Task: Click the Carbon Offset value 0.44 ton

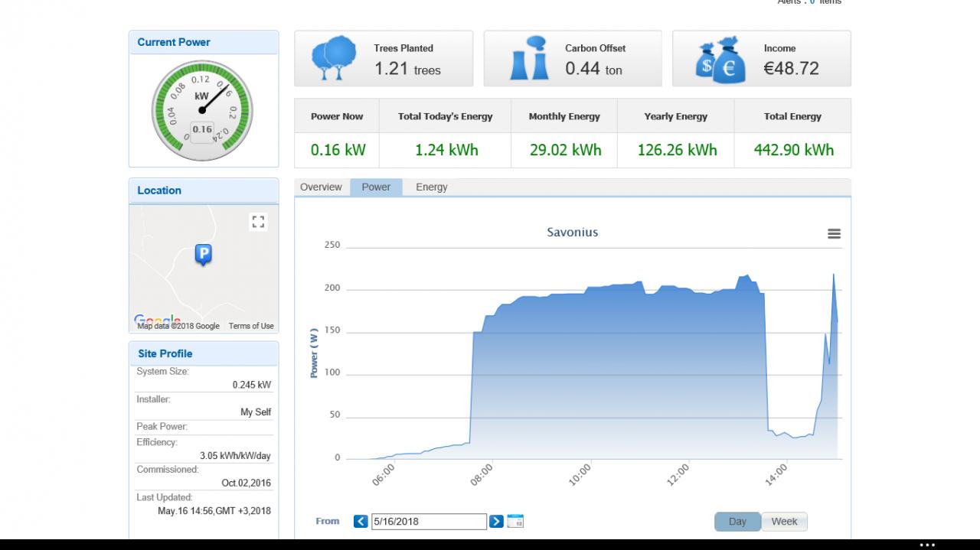Action: coord(593,69)
